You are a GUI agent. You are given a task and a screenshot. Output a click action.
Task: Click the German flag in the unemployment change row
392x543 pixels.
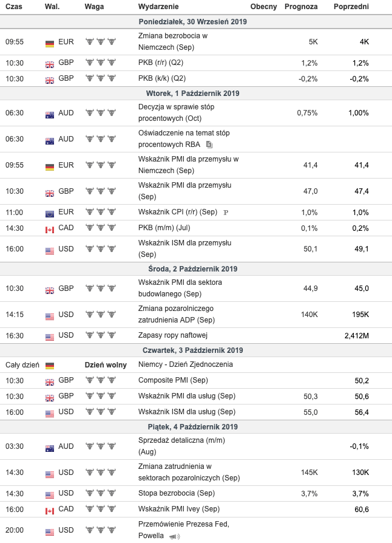(x=50, y=43)
